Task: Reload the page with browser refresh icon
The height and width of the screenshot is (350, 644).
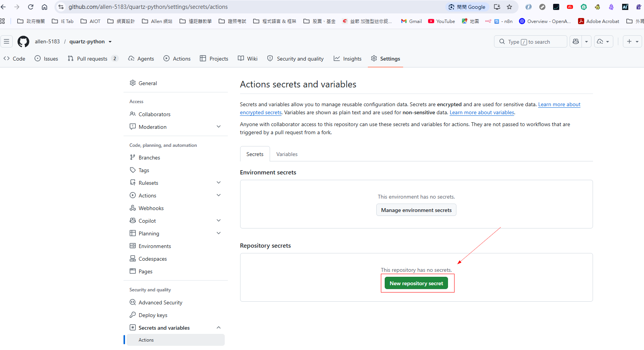Action: click(x=31, y=7)
